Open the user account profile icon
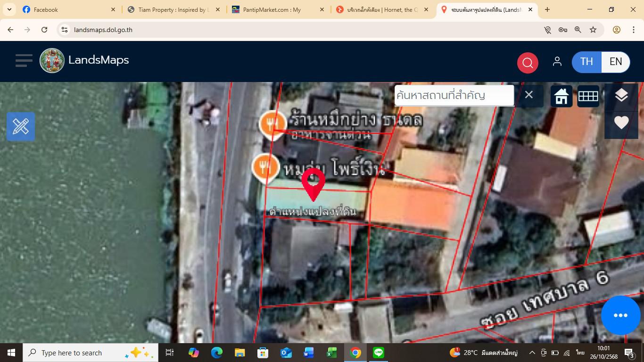The height and width of the screenshot is (362, 644). [557, 62]
